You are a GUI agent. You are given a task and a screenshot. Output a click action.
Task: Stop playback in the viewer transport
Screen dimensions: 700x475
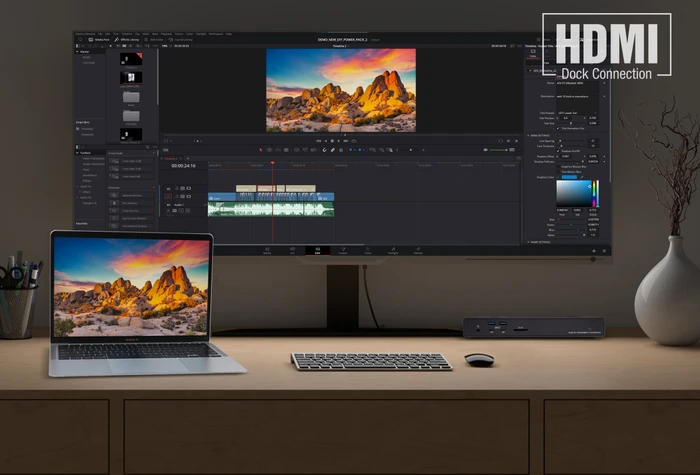[332, 141]
